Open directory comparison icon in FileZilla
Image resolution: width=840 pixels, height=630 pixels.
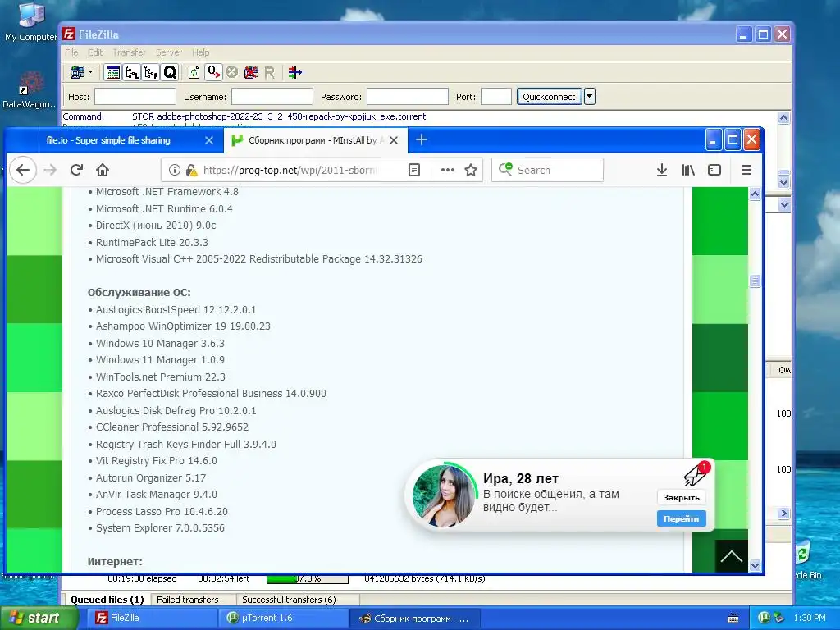pos(294,72)
